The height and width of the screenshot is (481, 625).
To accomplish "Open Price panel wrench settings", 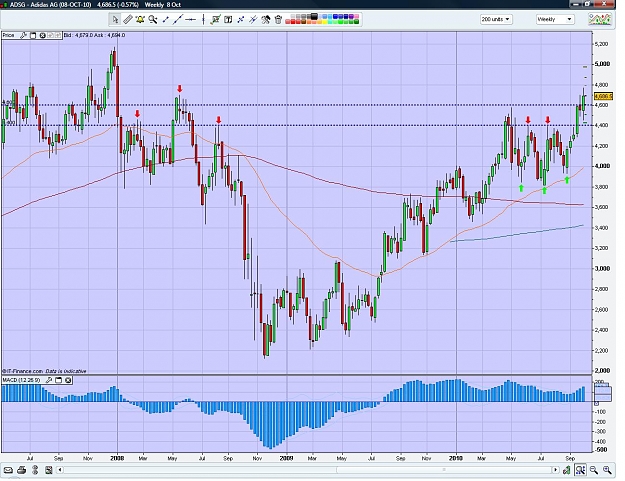I will 24,35.
